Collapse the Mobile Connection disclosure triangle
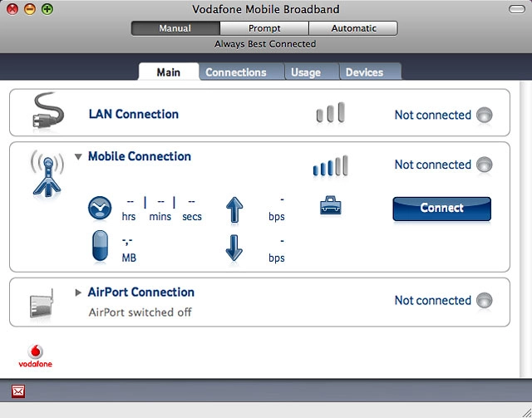The image size is (532, 418). (79, 156)
